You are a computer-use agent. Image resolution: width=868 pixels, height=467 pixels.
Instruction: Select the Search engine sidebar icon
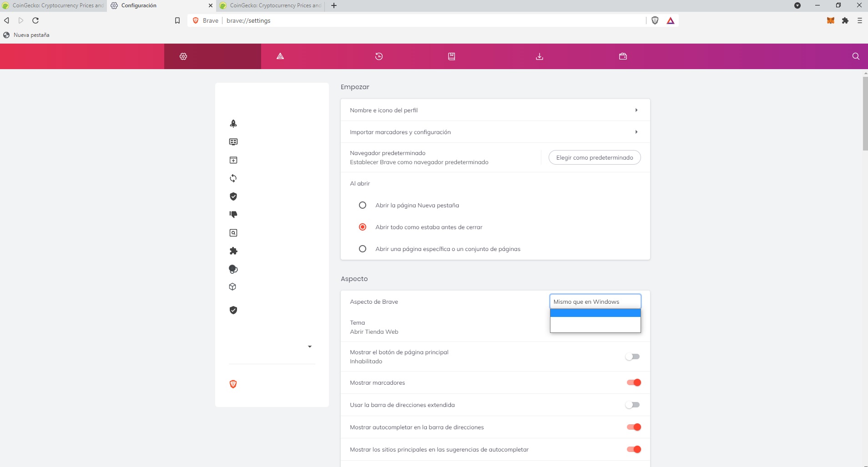(x=233, y=233)
